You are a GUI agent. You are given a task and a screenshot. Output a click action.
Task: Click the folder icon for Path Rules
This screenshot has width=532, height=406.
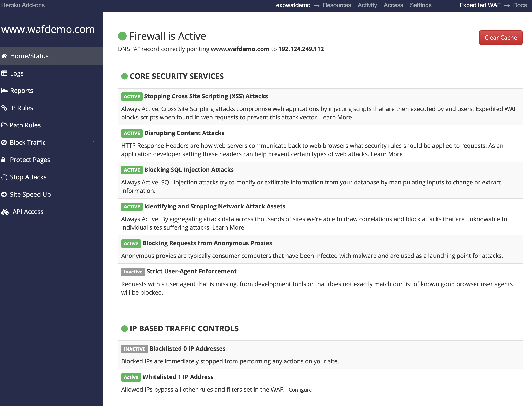pyautogui.click(x=4, y=125)
